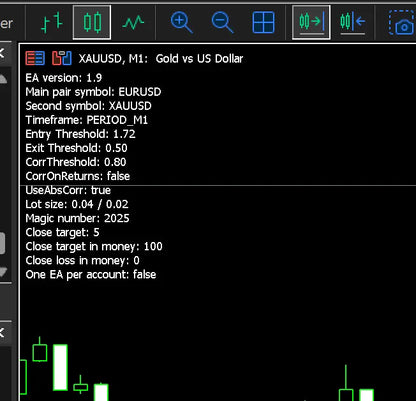Take a chart screenshot with camera icon
The height and width of the screenshot is (401, 416).
[401, 22]
